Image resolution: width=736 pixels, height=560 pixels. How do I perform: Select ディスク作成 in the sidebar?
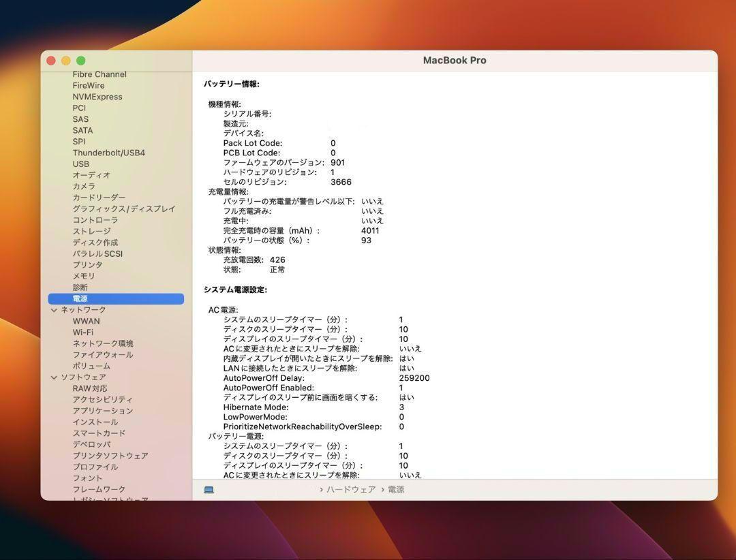95,243
